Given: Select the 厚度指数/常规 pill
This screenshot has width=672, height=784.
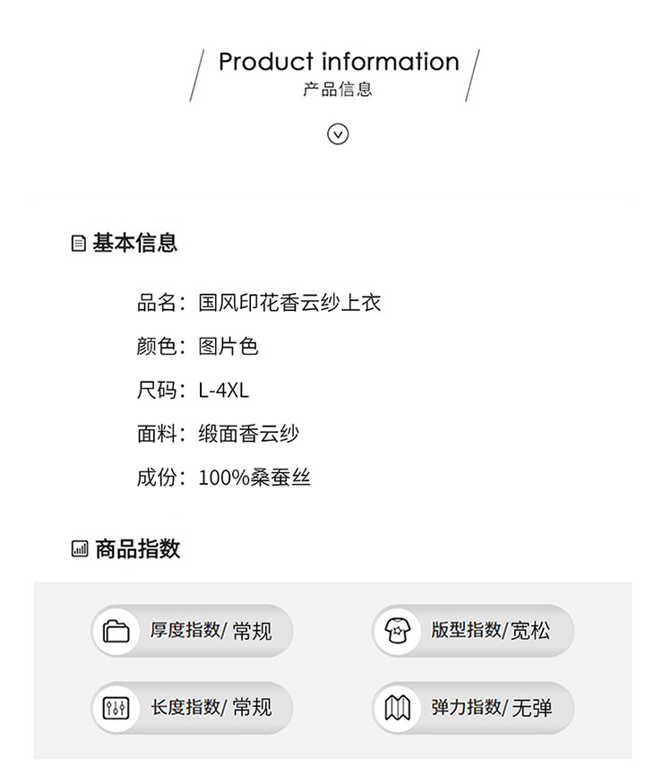Looking at the screenshot, I should click(x=192, y=631).
